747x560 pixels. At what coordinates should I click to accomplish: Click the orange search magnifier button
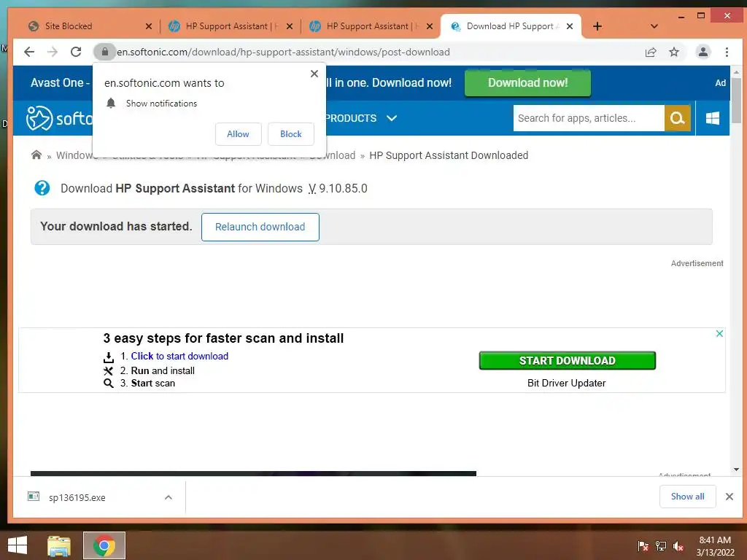point(677,118)
